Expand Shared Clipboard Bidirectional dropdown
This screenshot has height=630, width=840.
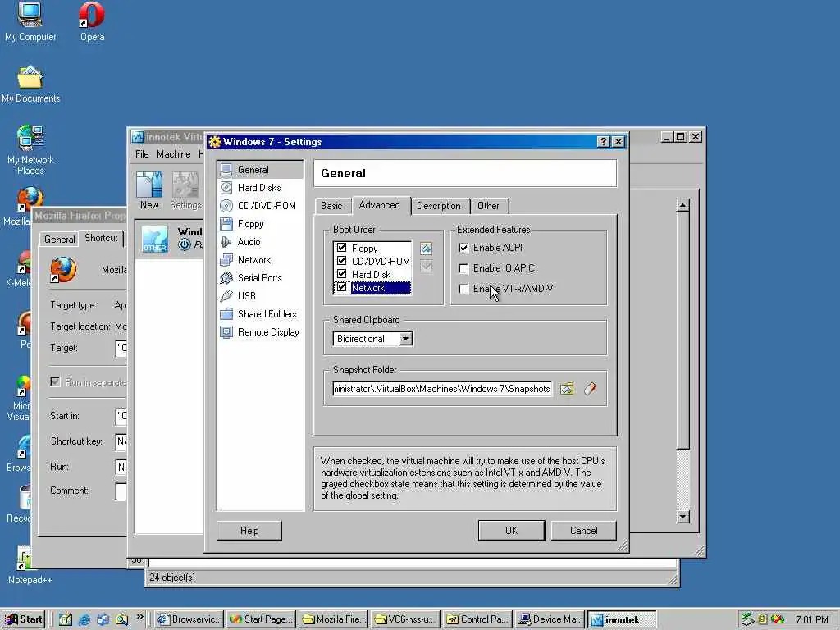coord(405,339)
